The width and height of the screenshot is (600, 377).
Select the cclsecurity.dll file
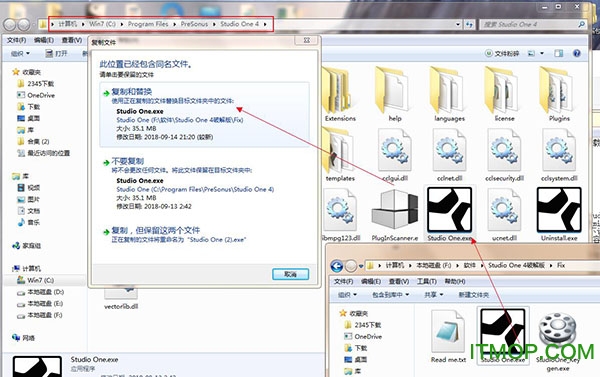[504, 155]
